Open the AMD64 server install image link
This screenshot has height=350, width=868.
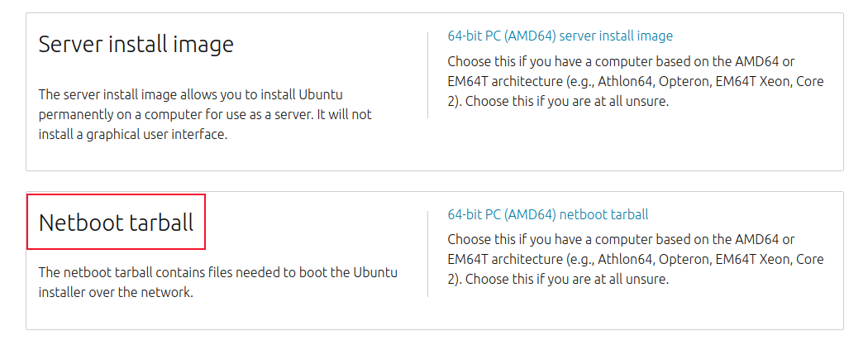(x=560, y=36)
